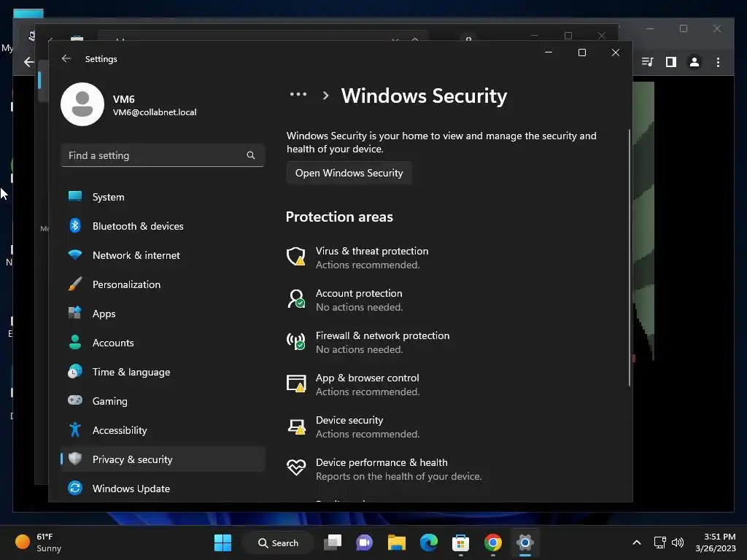Open Network & internet settings
Screen dimensions: 747x560
tap(163, 255)
